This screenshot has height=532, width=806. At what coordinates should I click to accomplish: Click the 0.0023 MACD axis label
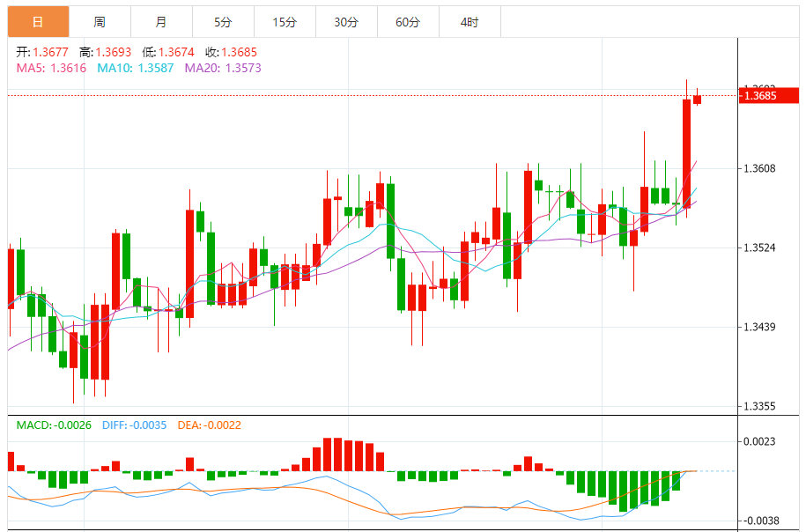point(759,441)
